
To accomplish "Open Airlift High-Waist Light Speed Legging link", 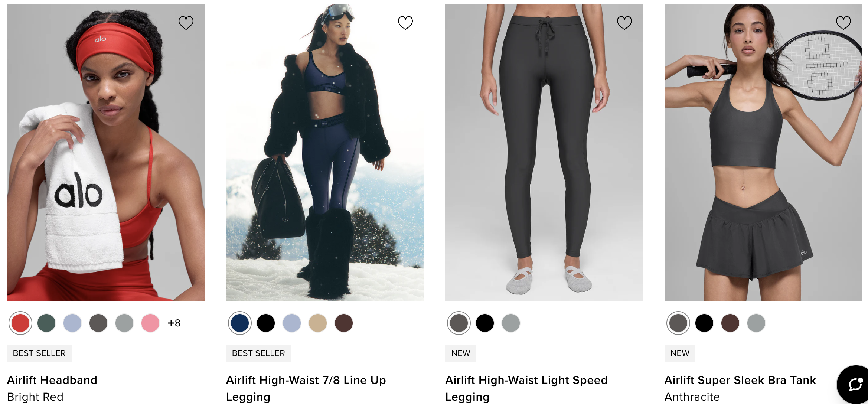I will tap(526, 388).
